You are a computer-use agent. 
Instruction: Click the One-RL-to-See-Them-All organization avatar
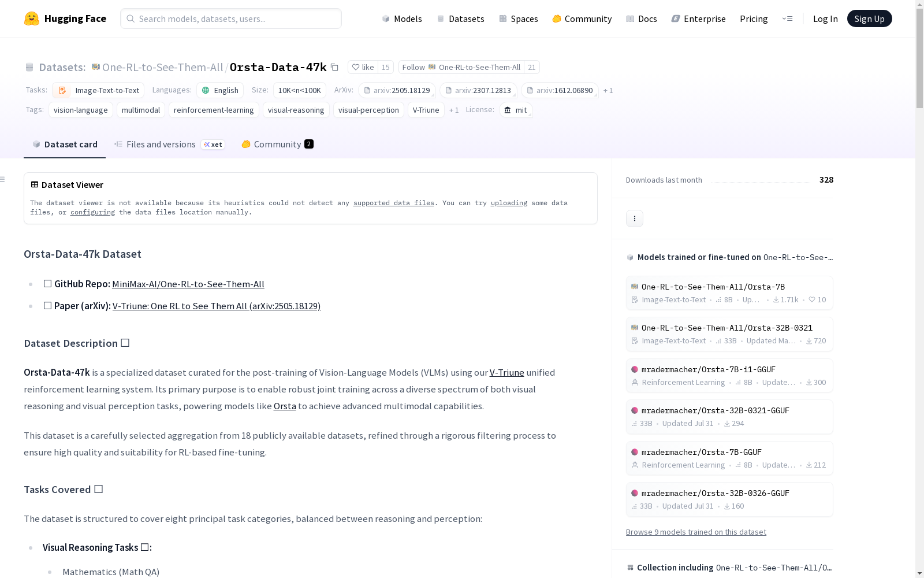96,67
